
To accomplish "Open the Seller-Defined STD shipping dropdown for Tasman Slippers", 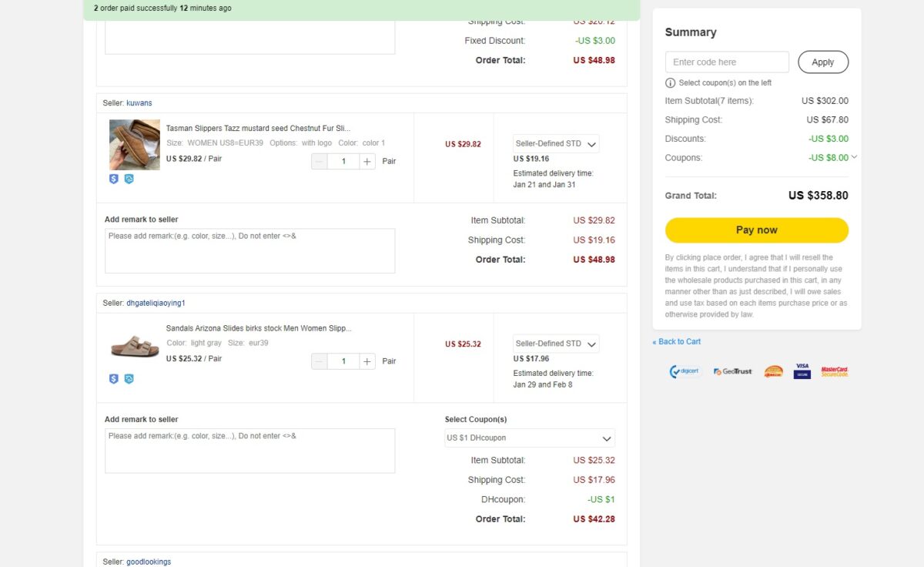I will coord(556,143).
